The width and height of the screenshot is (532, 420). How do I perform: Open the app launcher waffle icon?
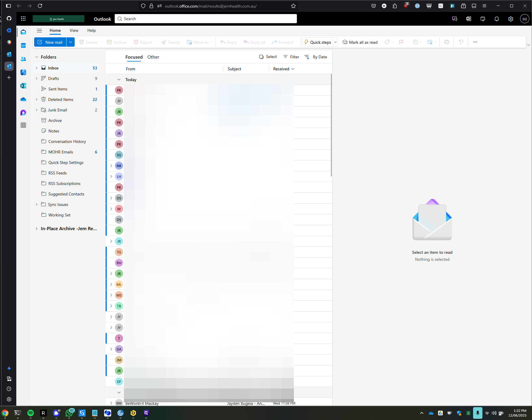coord(23,19)
